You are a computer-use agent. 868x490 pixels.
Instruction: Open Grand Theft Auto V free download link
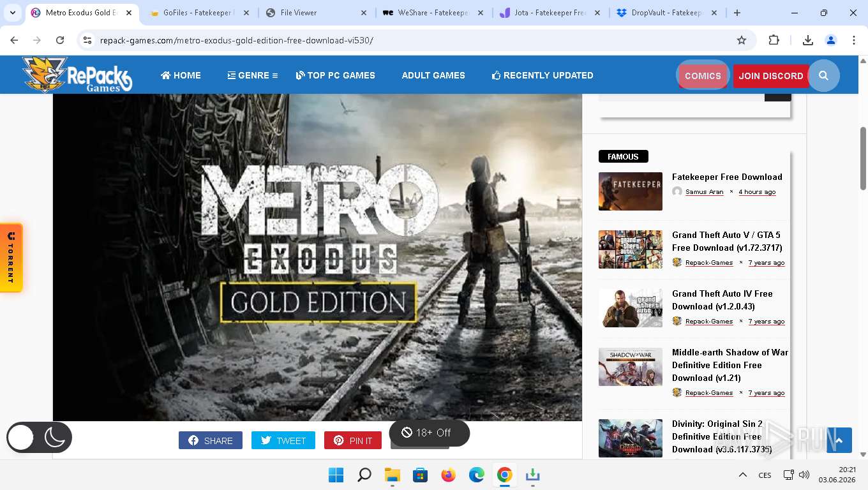click(727, 241)
